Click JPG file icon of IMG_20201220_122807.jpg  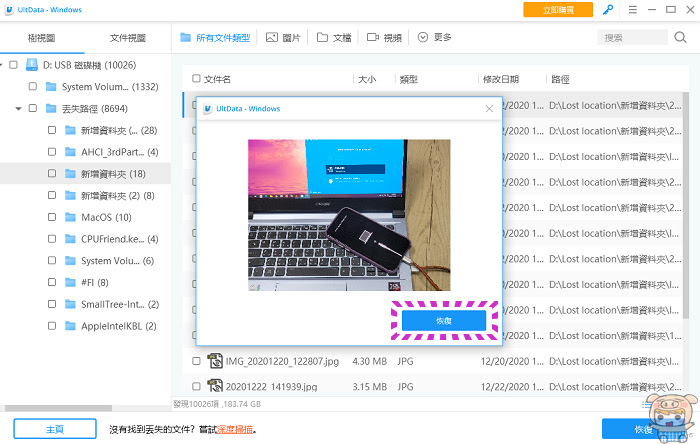215,361
